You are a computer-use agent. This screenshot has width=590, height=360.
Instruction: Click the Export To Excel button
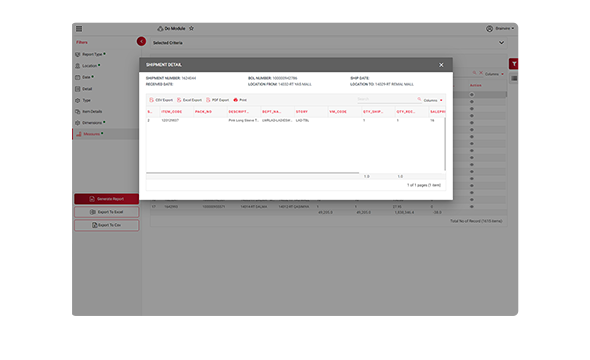[106, 212]
